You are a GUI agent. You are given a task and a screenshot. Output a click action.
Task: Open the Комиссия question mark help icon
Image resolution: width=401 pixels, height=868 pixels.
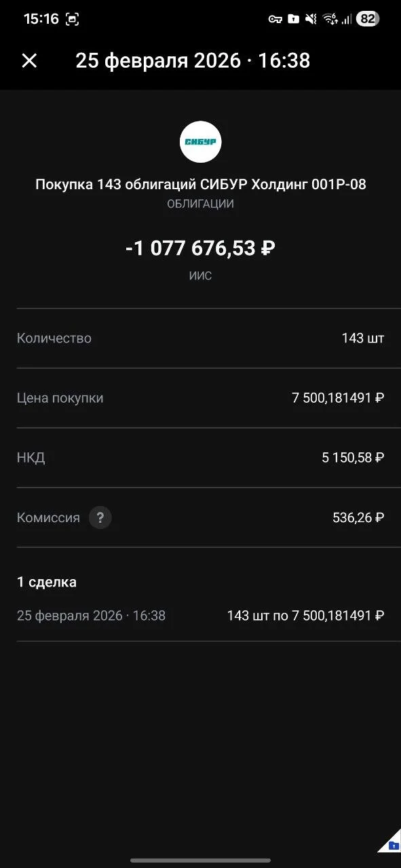pyautogui.click(x=100, y=517)
